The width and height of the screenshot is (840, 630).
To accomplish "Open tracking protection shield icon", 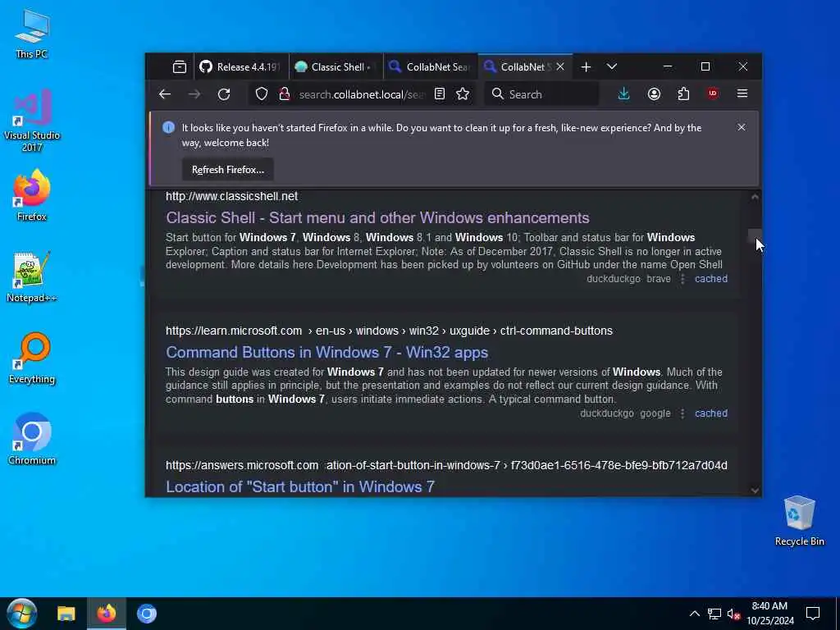I will tap(262, 94).
